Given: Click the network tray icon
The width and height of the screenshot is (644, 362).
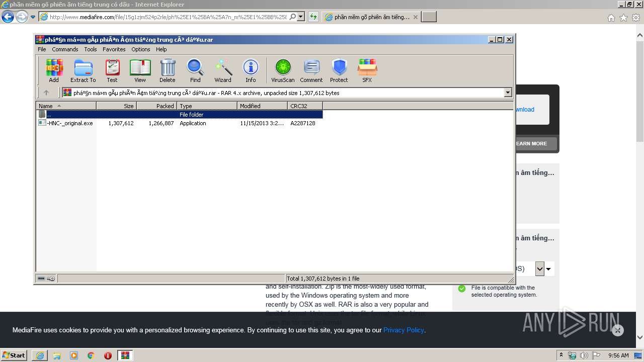Looking at the screenshot, I should (x=572, y=355).
